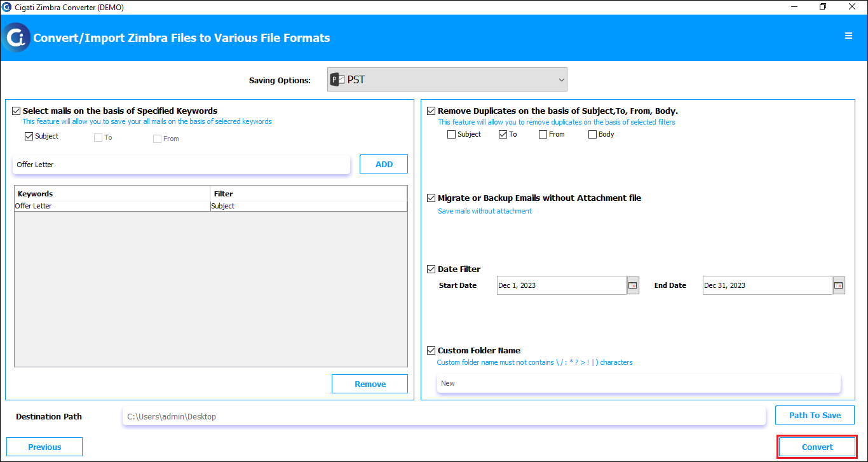Click the Convert button
Screen dimensions: 868x462
pos(817,447)
